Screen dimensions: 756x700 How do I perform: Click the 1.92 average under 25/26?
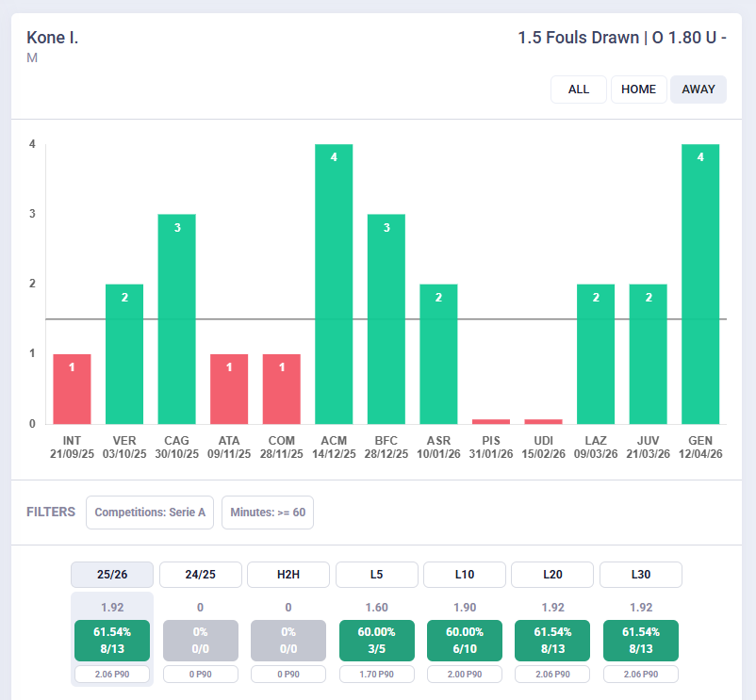pyautogui.click(x=112, y=608)
